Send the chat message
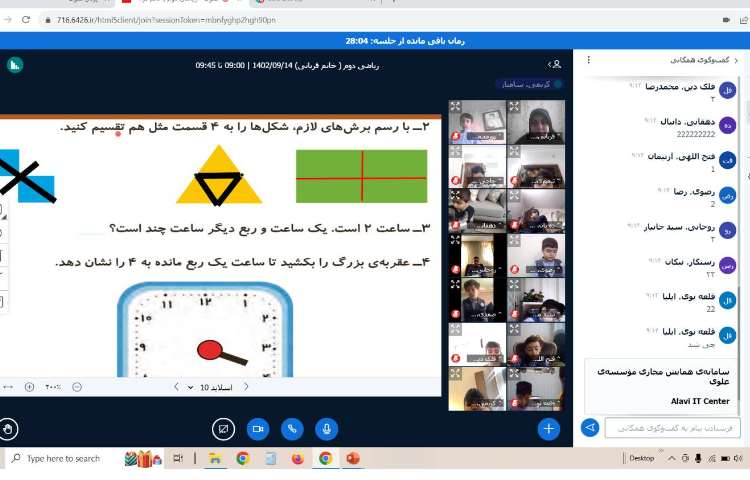Image resolution: width=750 pixels, height=480 pixels. (x=590, y=427)
